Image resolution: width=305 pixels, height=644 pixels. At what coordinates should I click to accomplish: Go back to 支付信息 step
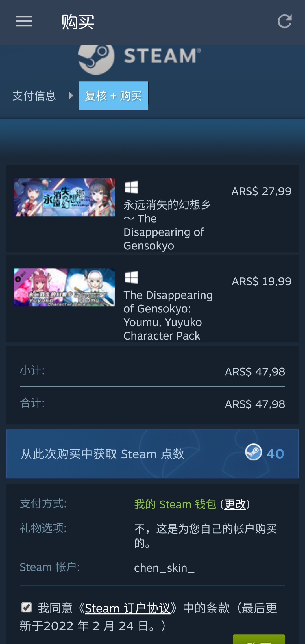coord(34,96)
